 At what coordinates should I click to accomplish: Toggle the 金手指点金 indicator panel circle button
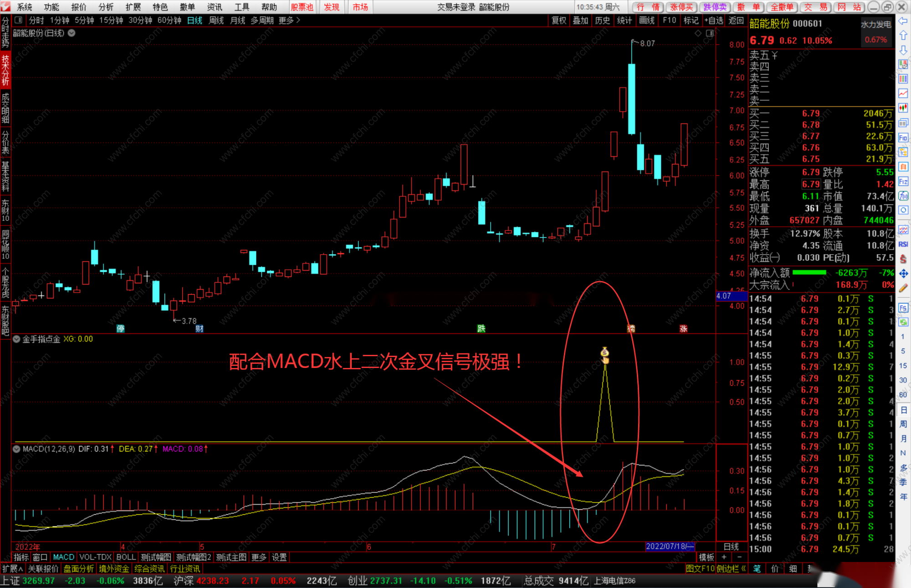(x=17, y=339)
